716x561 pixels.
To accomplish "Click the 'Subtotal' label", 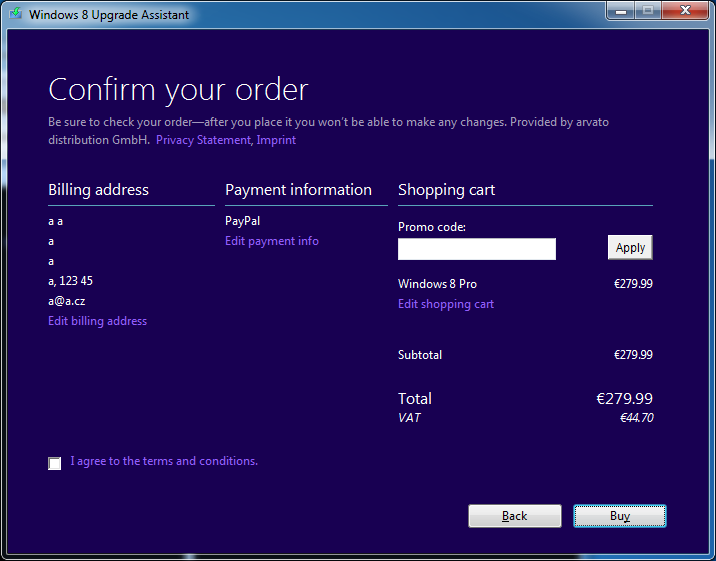I will point(420,355).
